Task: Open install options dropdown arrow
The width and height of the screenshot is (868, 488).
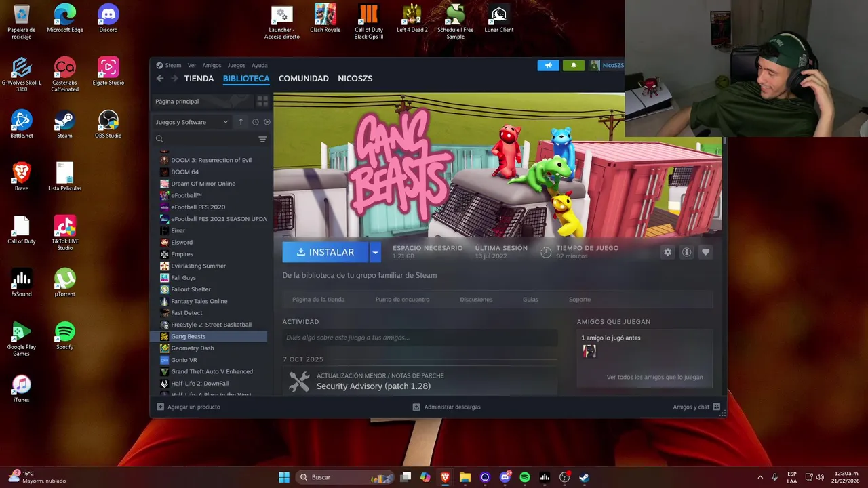Action: (x=374, y=252)
